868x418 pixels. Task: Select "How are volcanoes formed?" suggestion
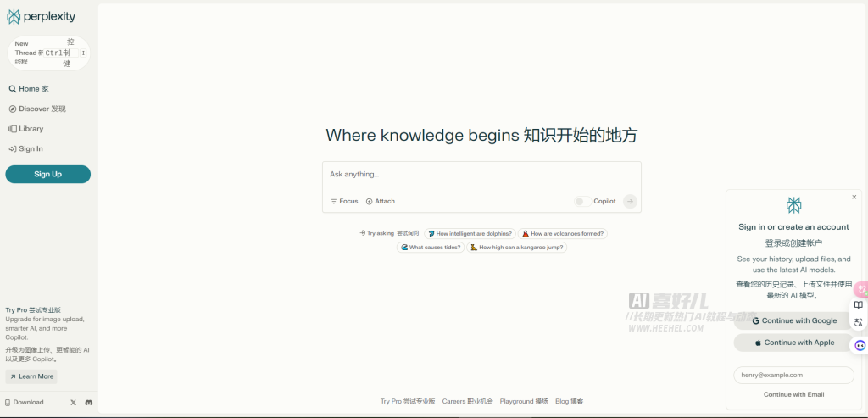pos(563,234)
